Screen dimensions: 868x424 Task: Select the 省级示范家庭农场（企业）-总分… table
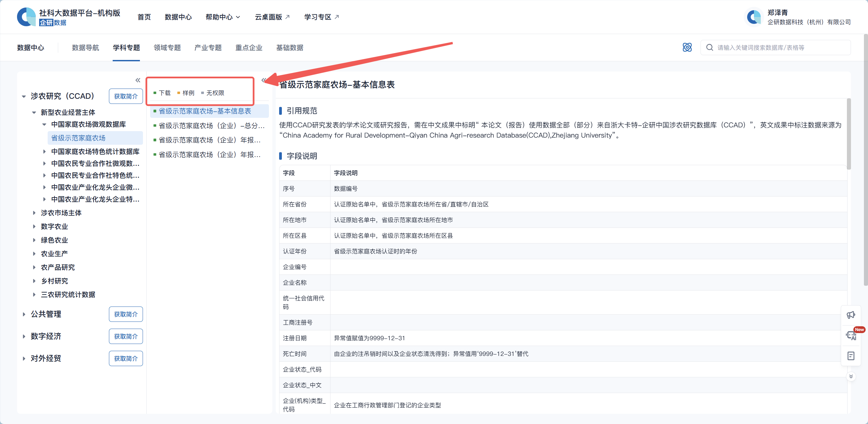[211, 126]
